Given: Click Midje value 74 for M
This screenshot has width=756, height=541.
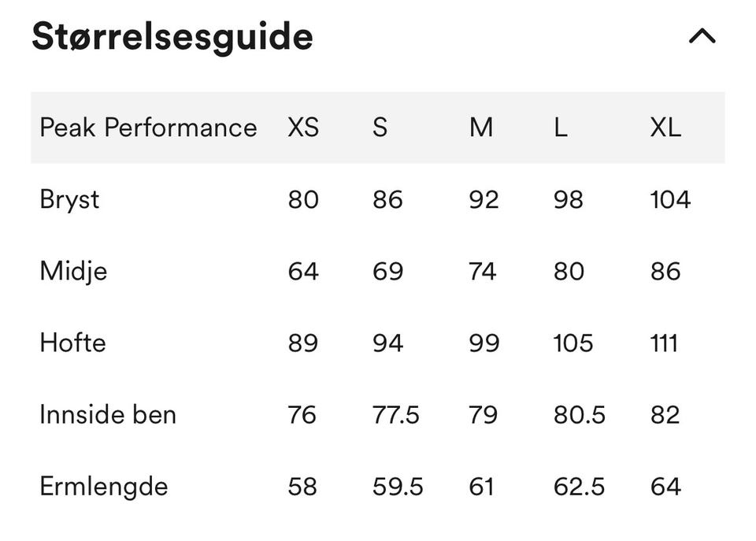Looking at the screenshot, I should tap(483, 271).
